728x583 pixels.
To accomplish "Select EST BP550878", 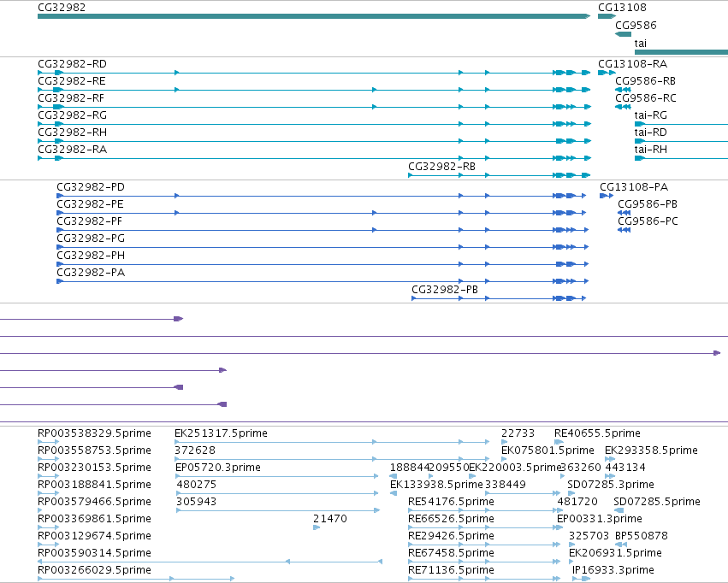I will click(642, 537).
